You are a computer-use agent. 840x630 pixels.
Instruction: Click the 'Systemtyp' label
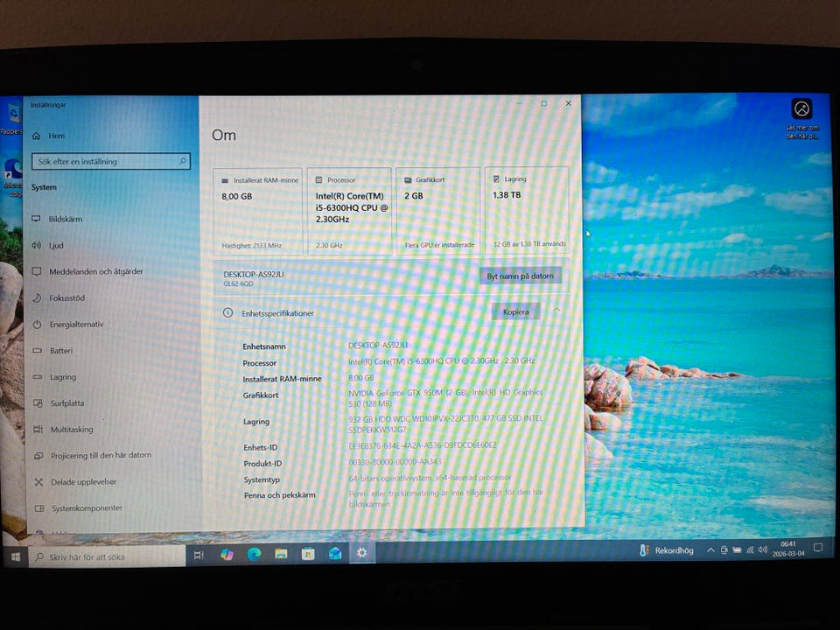pos(262,479)
